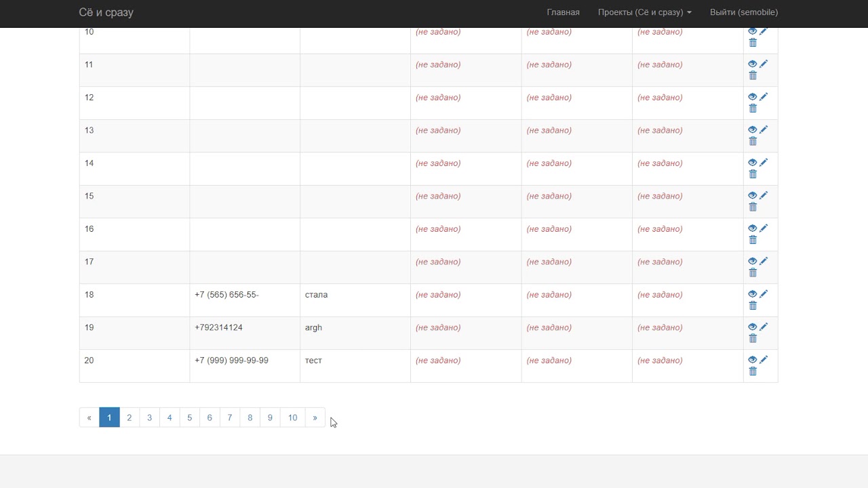Click next page arrow »
The height and width of the screenshot is (488, 868).
(x=315, y=418)
